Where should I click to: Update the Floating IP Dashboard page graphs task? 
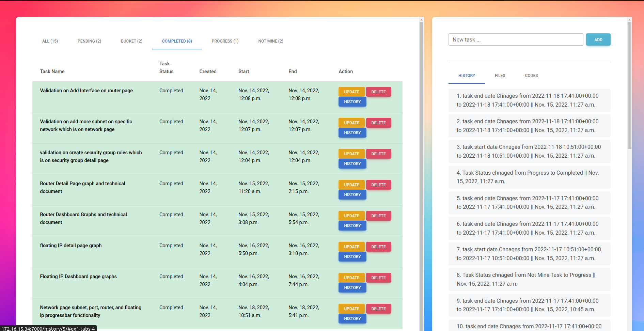click(x=351, y=278)
